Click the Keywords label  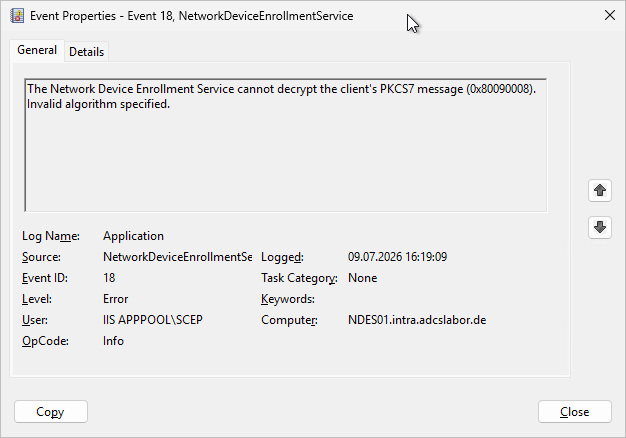287,299
